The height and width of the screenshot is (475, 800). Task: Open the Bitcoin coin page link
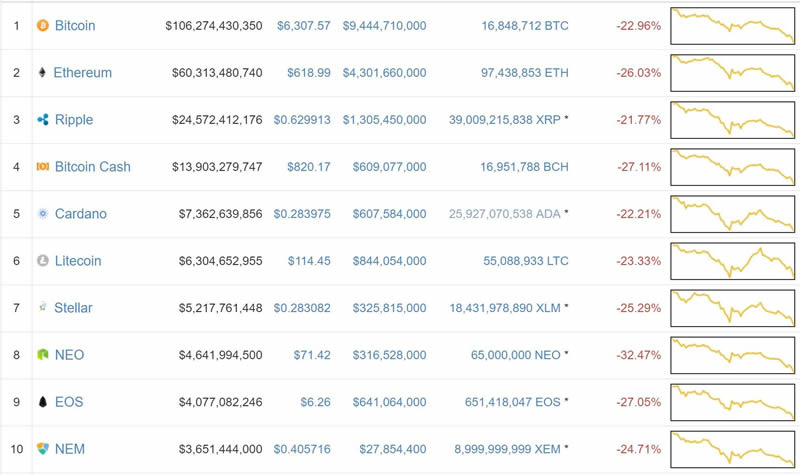pyautogui.click(x=75, y=25)
